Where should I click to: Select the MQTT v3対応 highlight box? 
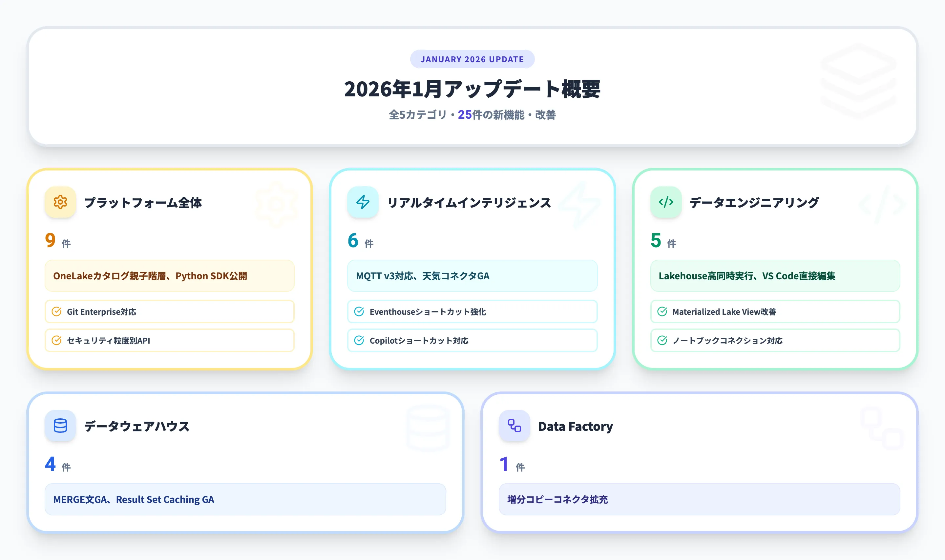tap(472, 276)
